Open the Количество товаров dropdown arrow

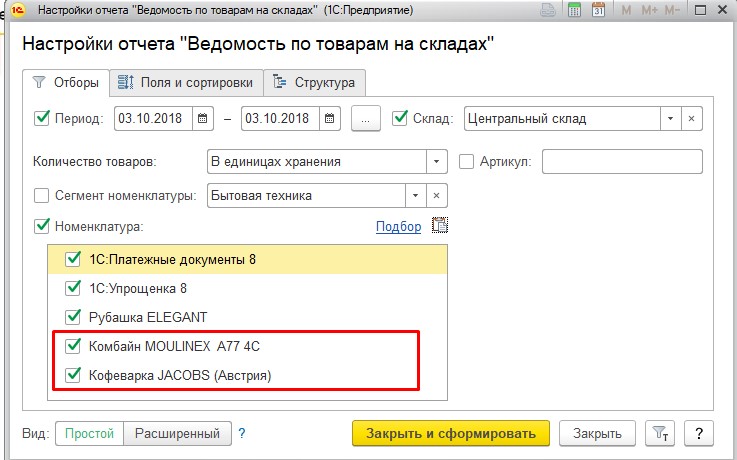pyautogui.click(x=436, y=162)
